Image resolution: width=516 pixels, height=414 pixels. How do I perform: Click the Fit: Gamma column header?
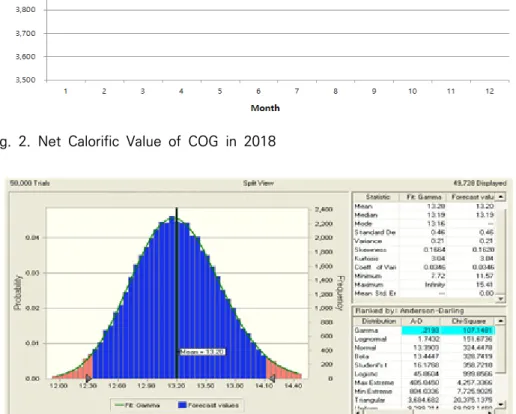click(x=423, y=197)
